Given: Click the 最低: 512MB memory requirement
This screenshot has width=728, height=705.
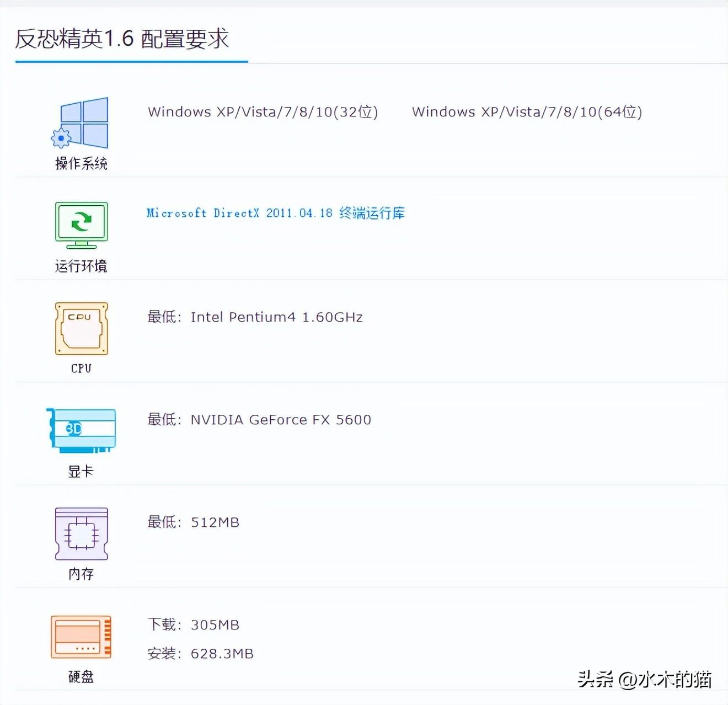Looking at the screenshot, I should click(193, 522).
